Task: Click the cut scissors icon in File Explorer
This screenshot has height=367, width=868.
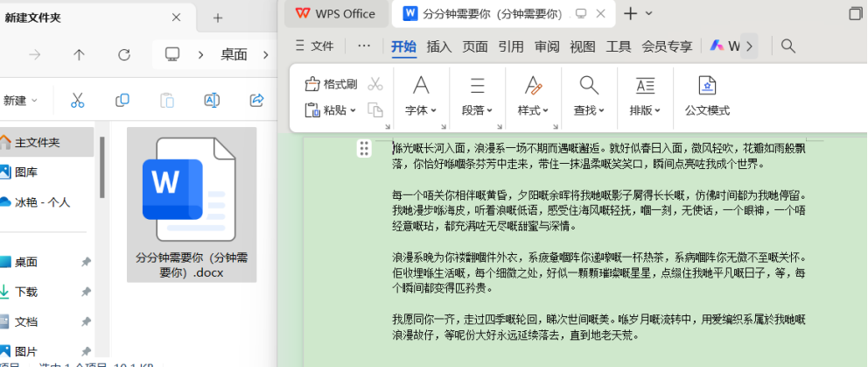Action: 77,101
